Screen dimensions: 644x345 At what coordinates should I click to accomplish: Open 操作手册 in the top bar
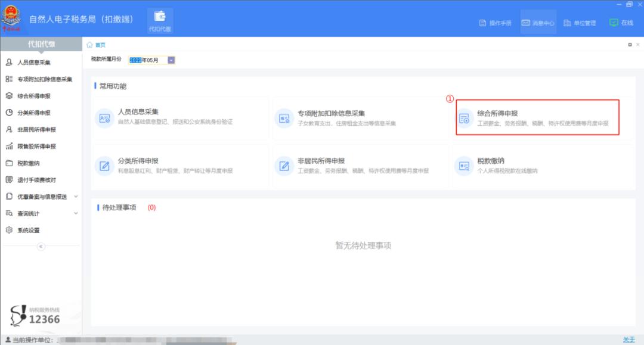(x=495, y=23)
